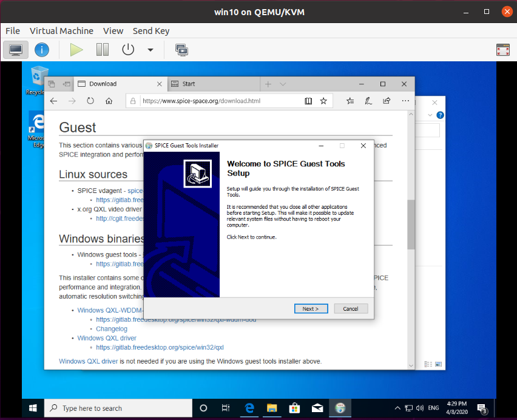This screenshot has height=420, width=517.
Task: Add page to favorites star
Action: pos(323,101)
